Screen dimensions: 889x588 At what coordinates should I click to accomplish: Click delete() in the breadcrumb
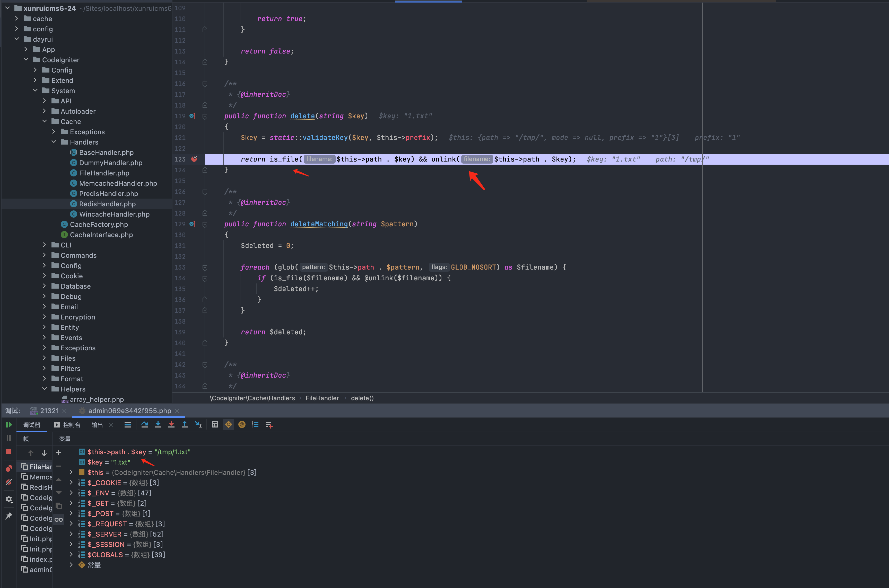362,398
